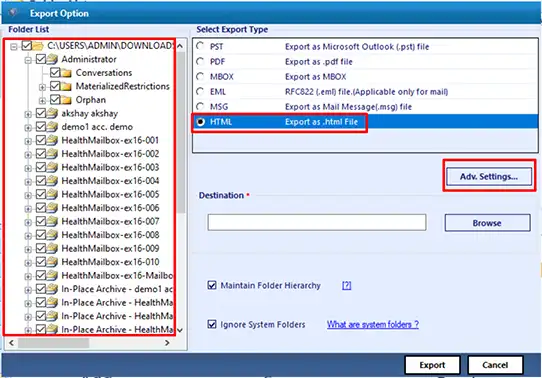This screenshot has height=378, width=542.
Task: Select the PDF export type
Action: pyautogui.click(x=200, y=61)
